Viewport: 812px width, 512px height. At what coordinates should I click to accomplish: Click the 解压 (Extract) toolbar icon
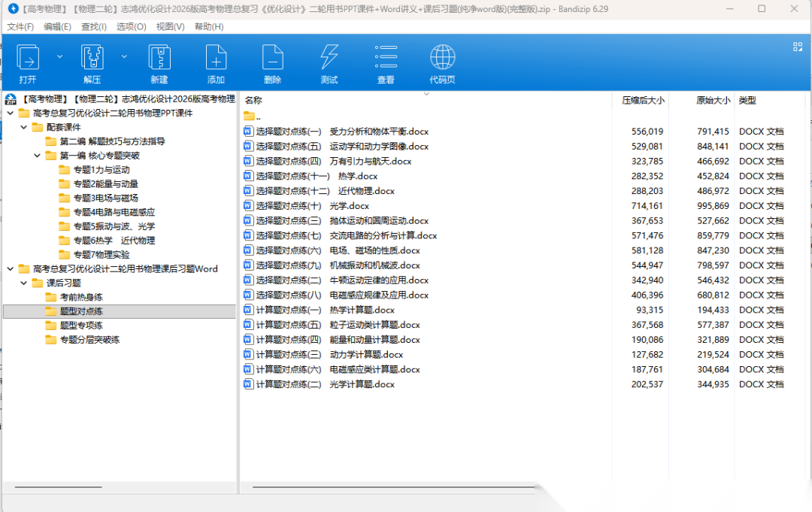[92, 59]
